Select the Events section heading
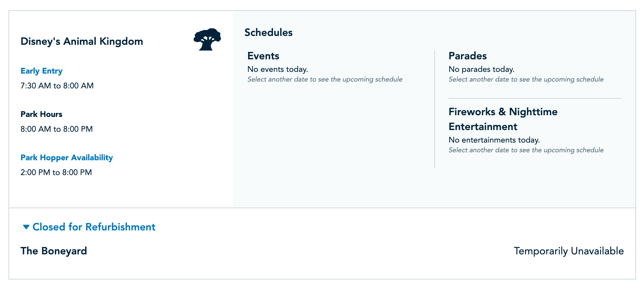The image size is (644, 292). (x=263, y=56)
